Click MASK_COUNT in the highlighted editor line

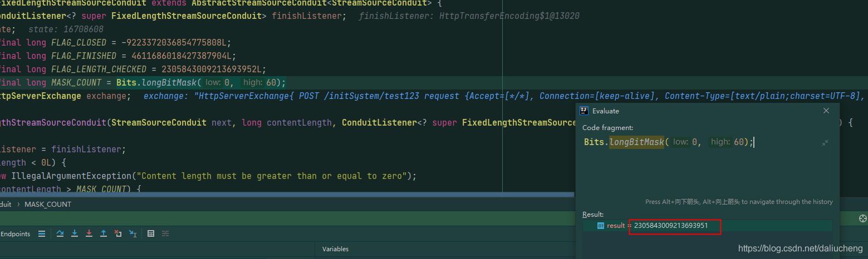[77, 83]
